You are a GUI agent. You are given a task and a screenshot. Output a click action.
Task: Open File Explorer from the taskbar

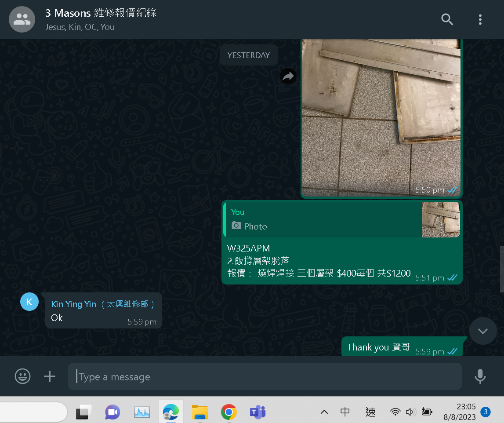tap(199, 412)
